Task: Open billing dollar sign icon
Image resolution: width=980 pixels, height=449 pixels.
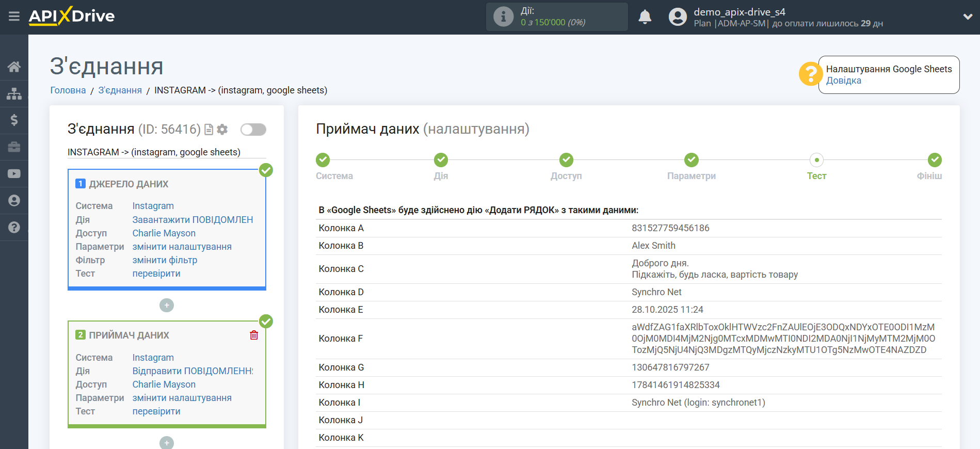Action: tap(14, 120)
